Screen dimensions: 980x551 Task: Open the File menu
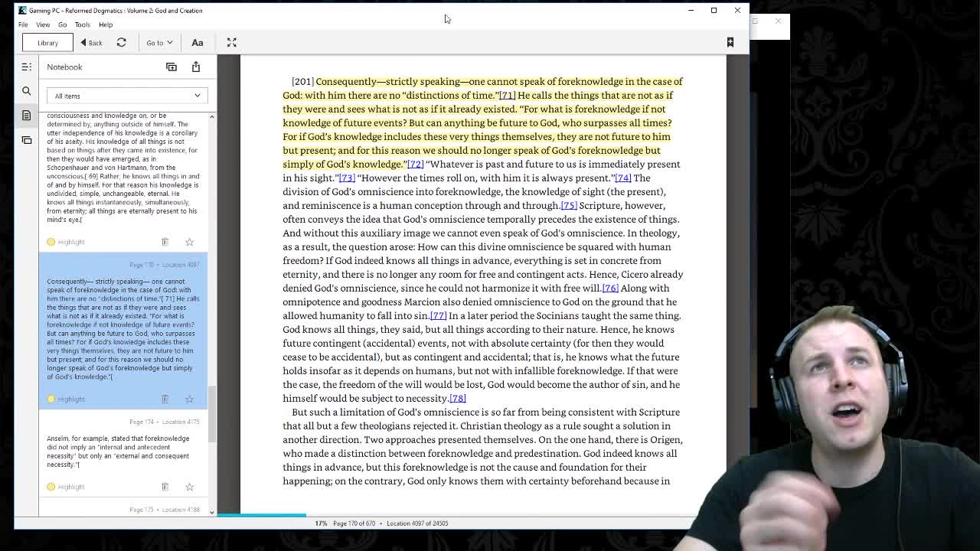tap(23, 24)
